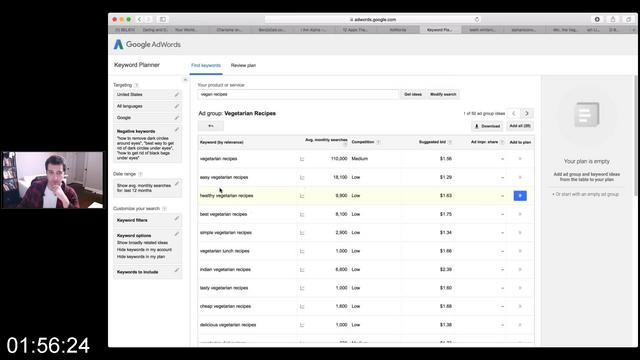The image size is (640, 360).
Task: Edit Google network targeting
Action: (x=177, y=118)
